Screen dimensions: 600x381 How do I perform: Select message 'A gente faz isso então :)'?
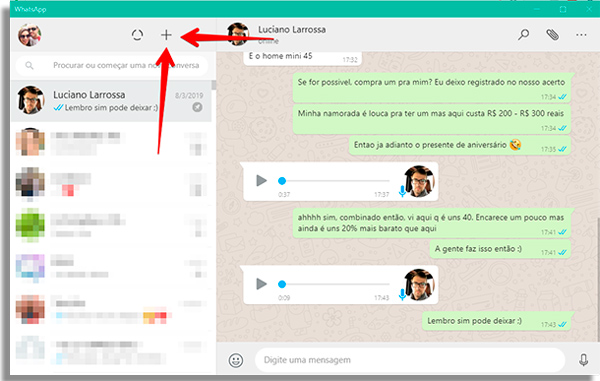click(x=501, y=249)
